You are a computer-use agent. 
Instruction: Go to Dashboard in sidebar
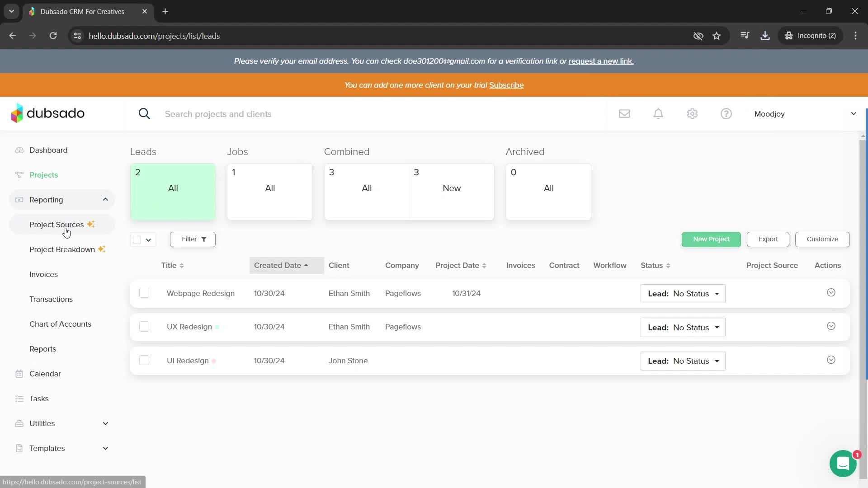tap(48, 150)
